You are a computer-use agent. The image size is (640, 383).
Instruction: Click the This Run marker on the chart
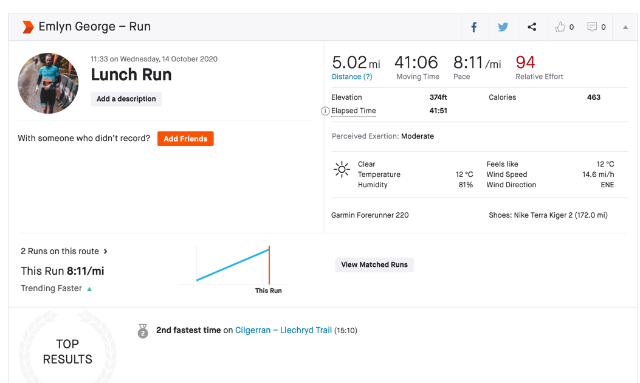click(269, 265)
